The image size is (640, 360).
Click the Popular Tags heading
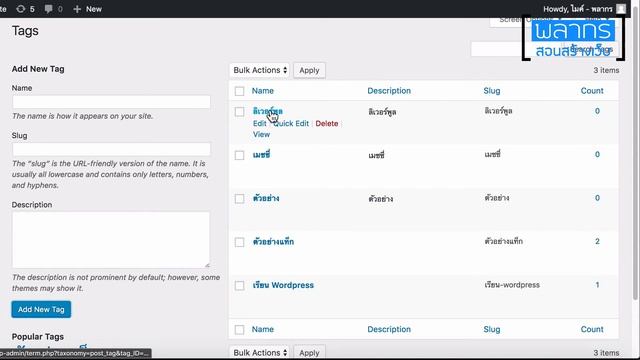coord(38,337)
